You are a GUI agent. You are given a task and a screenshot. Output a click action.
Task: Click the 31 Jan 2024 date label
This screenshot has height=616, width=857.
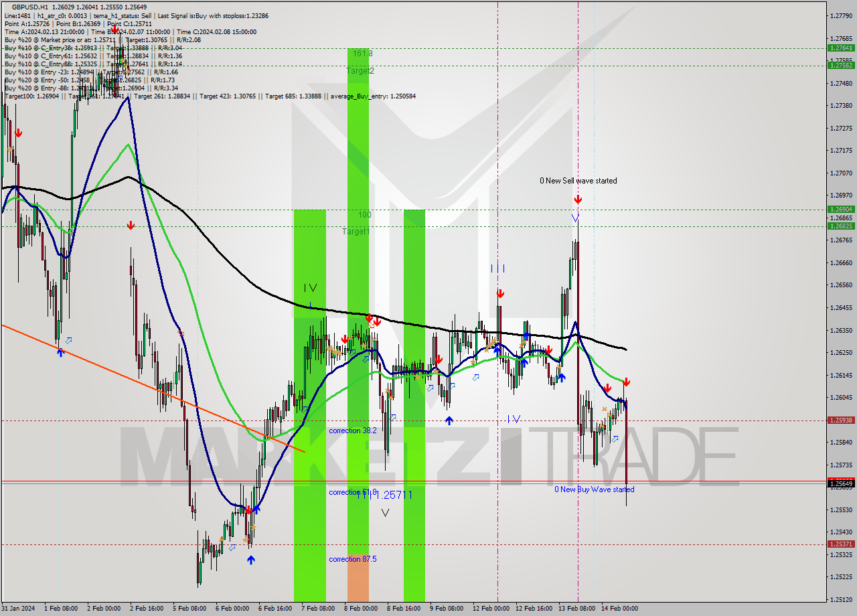coord(18,609)
